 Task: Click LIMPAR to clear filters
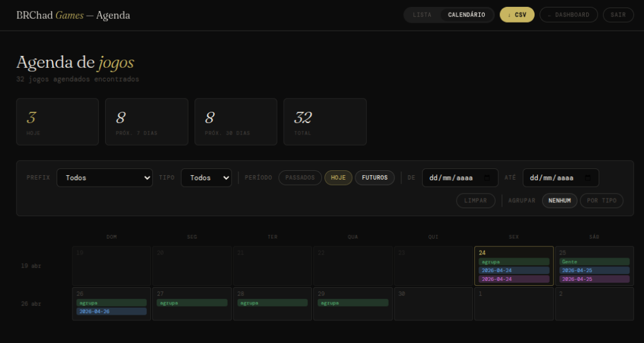(475, 200)
